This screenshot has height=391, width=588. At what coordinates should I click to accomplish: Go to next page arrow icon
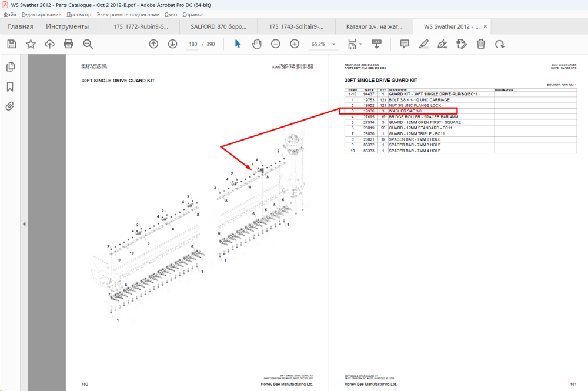pos(172,44)
